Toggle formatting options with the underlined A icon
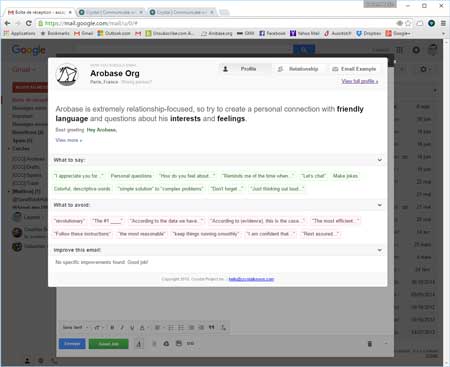Screen dimensions: 450x367 tap(139, 344)
